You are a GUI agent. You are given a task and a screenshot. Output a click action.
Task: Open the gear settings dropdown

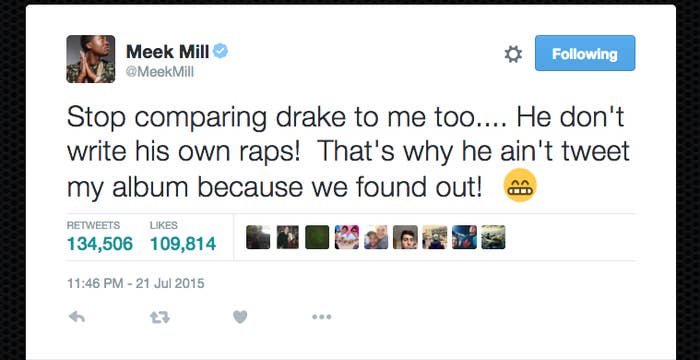513,54
